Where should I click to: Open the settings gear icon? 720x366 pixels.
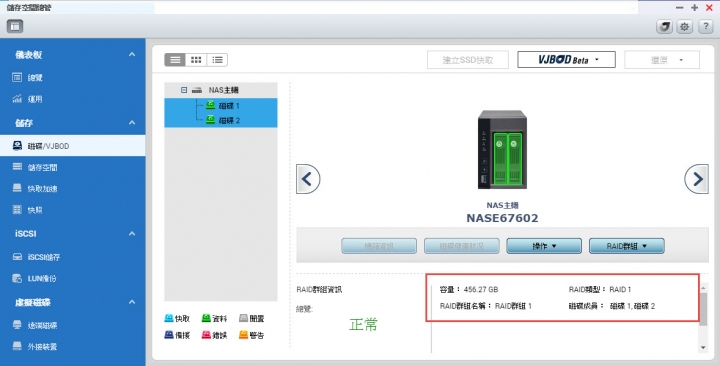(x=684, y=27)
